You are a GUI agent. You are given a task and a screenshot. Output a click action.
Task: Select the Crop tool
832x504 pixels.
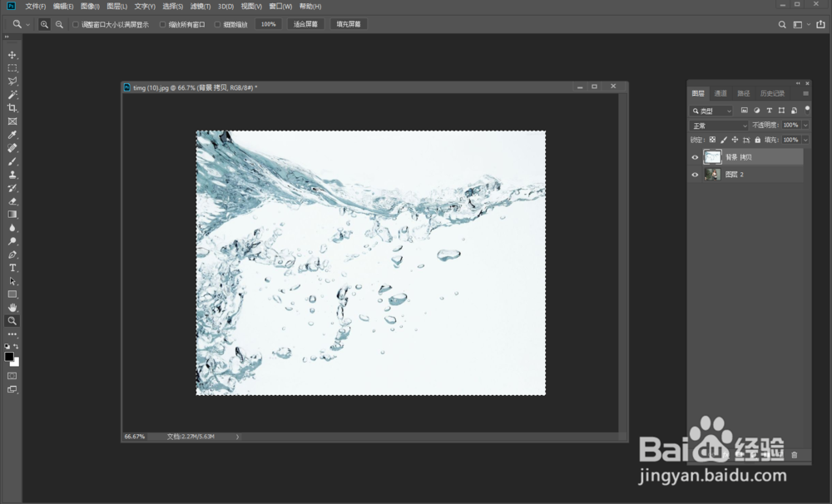tap(12, 108)
